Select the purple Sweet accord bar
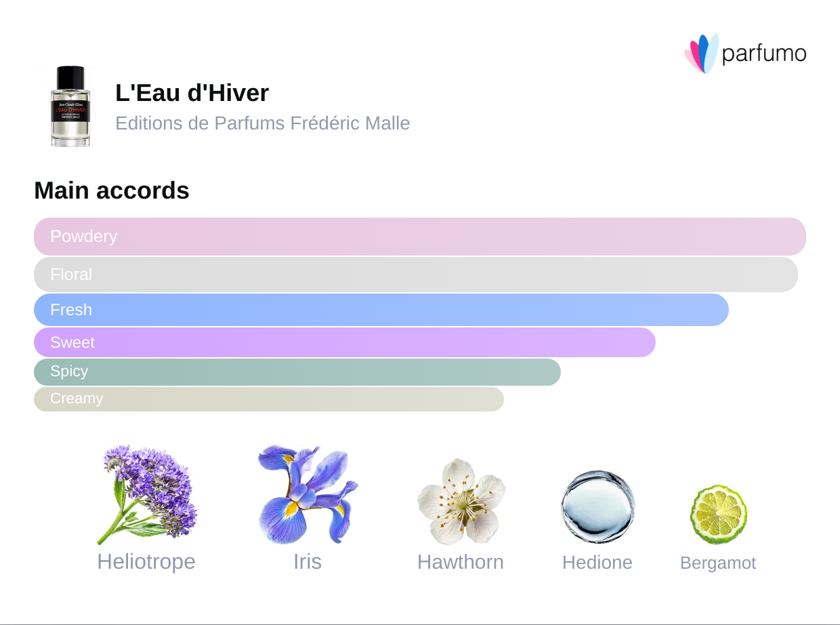The image size is (840, 625). pyautogui.click(x=344, y=342)
